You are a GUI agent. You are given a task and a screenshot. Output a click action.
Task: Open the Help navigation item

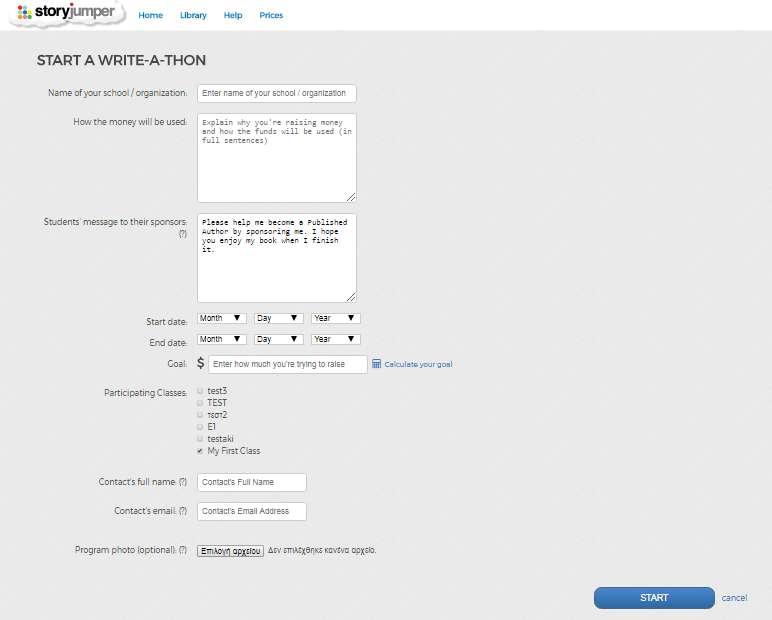click(x=233, y=15)
